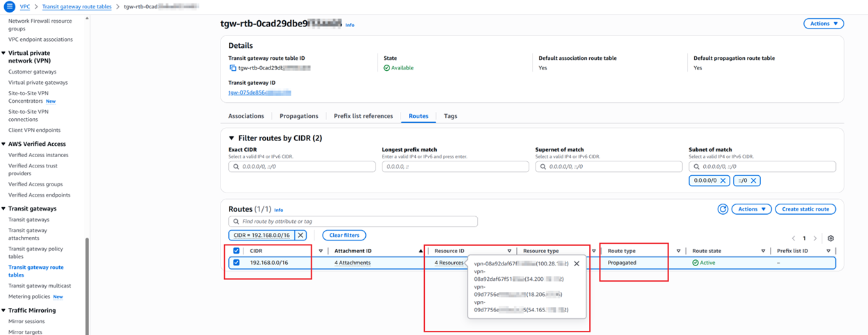Focus the Subnet of match field

pyautogui.click(x=762, y=167)
